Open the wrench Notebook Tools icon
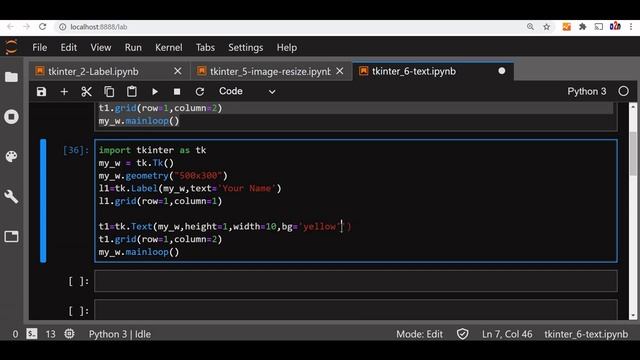640x360 pixels. [x=11, y=197]
